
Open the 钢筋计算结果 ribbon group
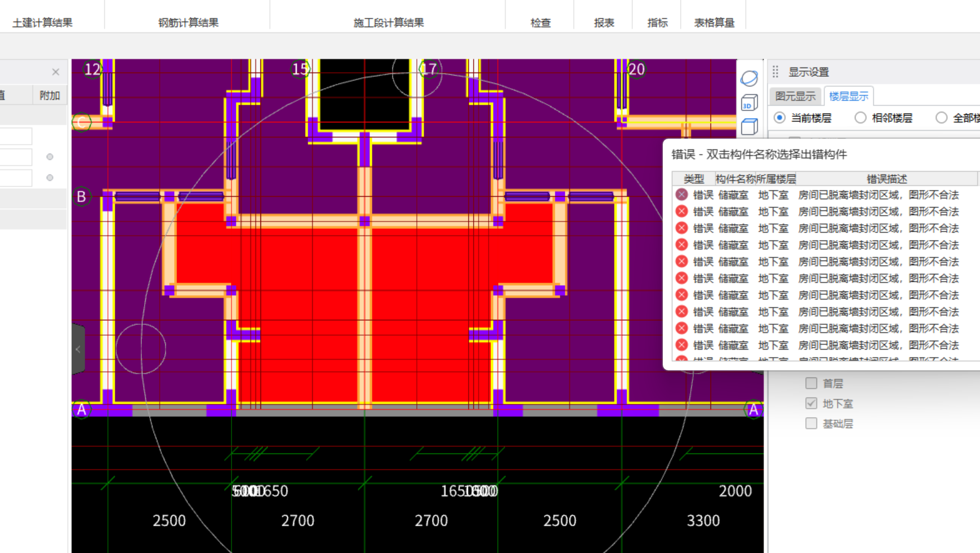[x=188, y=23]
